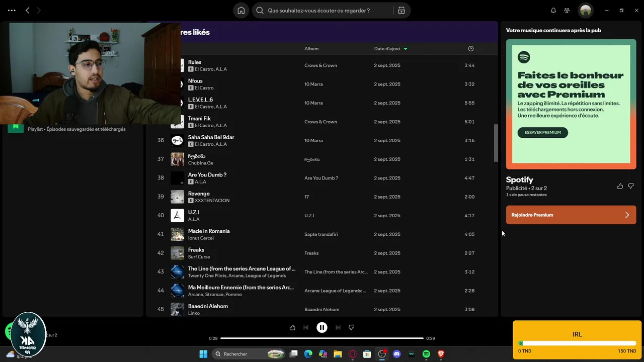The image size is (644, 362).
Task: Open the user profile avatar
Action: click(x=585, y=11)
